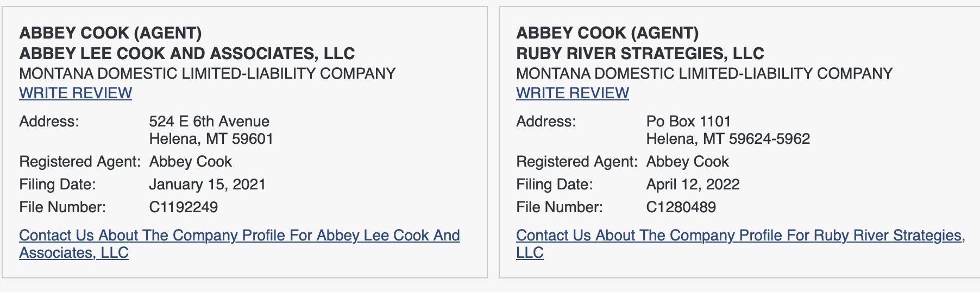
Task: Click the Ruby River Strategies, LLC heading
Action: (x=640, y=54)
